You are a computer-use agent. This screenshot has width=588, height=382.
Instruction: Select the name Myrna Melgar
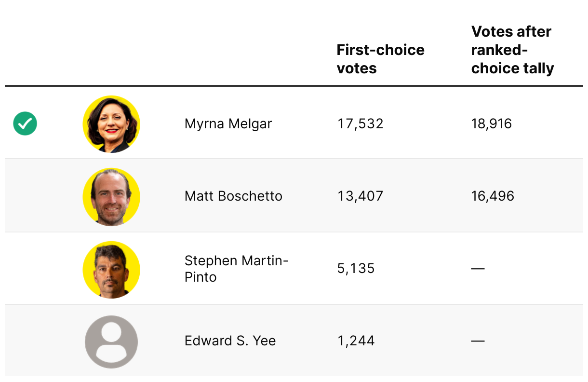point(228,124)
